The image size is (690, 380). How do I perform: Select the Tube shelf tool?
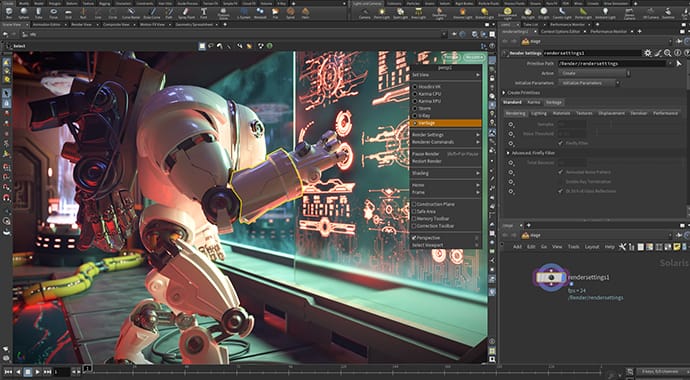[x=39, y=12]
